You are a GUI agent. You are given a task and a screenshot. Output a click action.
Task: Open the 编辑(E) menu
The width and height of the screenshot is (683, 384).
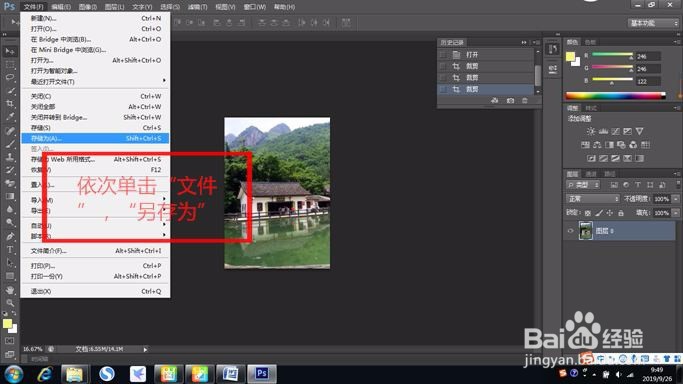61,7
